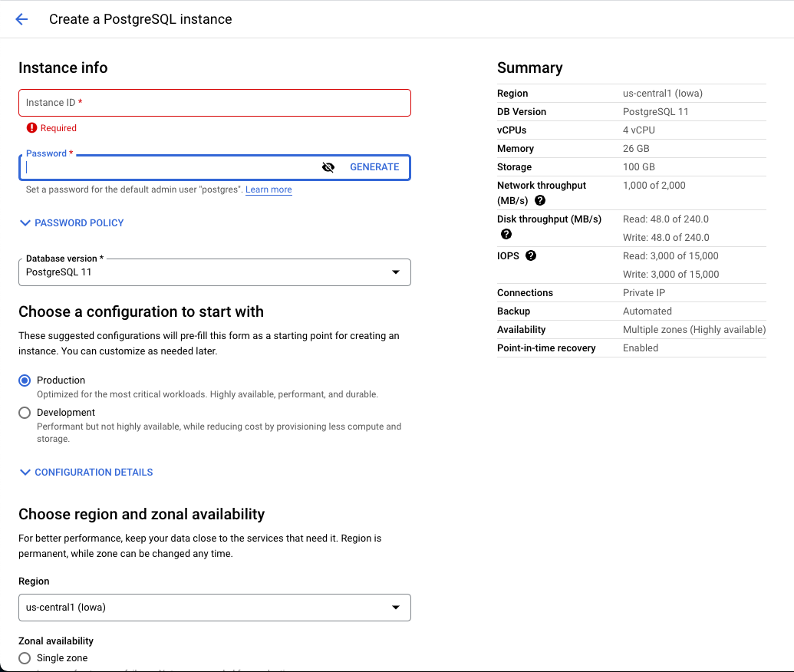This screenshot has height=672, width=794.
Task: Select the Production configuration option
Action: click(24, 380)
